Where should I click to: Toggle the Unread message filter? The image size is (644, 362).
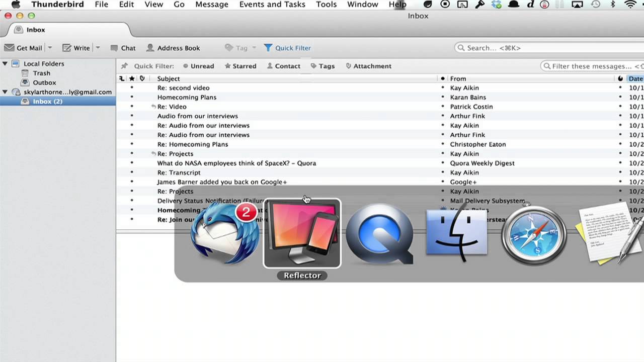(x=199, y=66)
